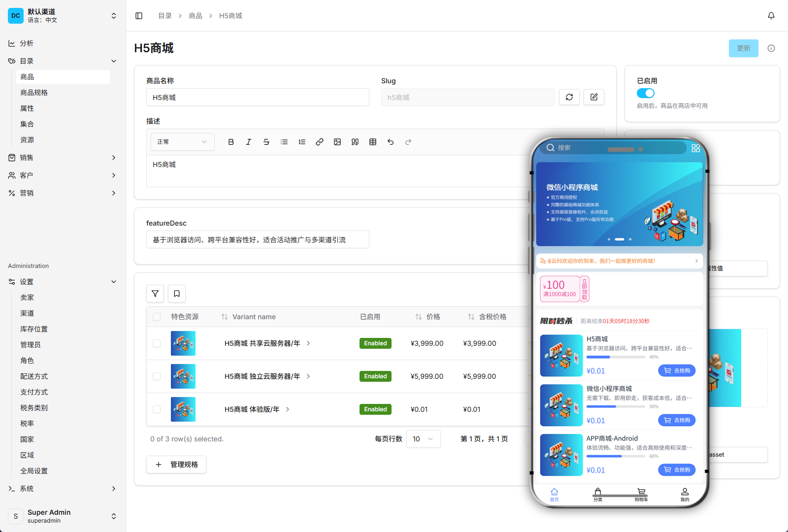The image size is (788, 532).
Task: Click the edit Slug pencil icon
Action: (594, 97)
